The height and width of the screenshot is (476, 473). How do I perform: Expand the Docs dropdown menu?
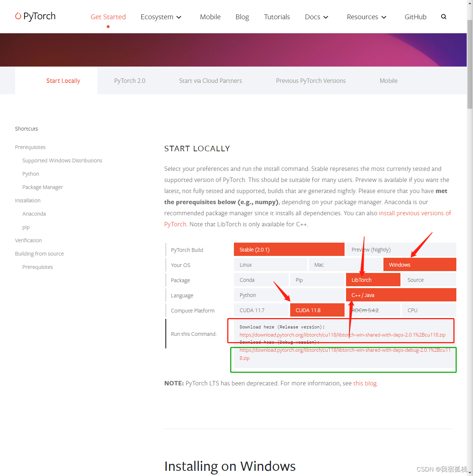coord(316,17)
